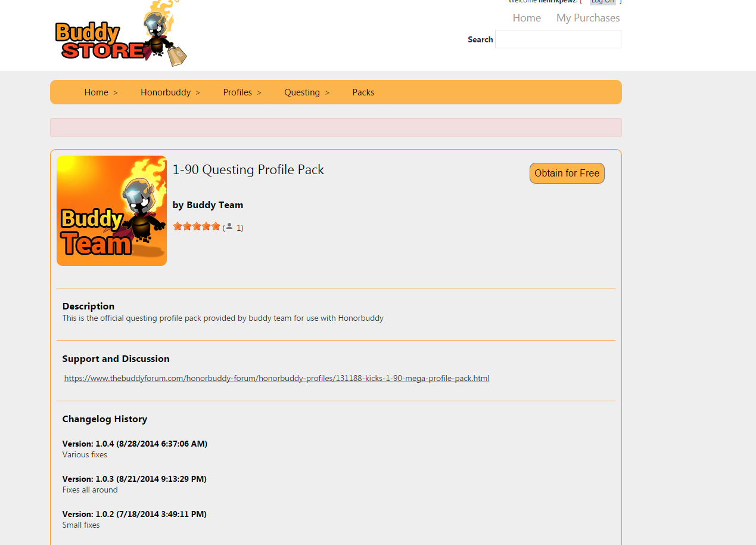Image resolution: width=756 pixels, height=545 pixels.
Task: Click the Version 1.0.2 changelog entry
Action: [x=135, y=514]
